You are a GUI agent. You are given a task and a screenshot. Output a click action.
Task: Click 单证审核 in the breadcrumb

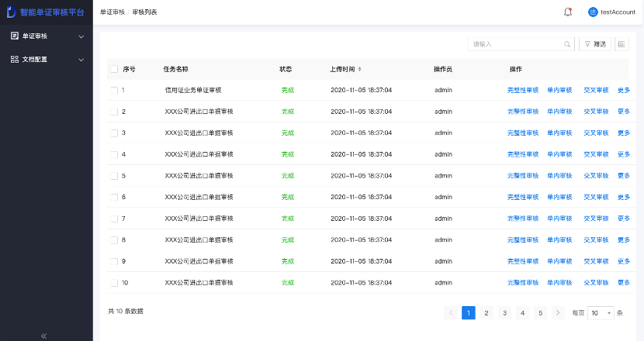pos(113,12)
